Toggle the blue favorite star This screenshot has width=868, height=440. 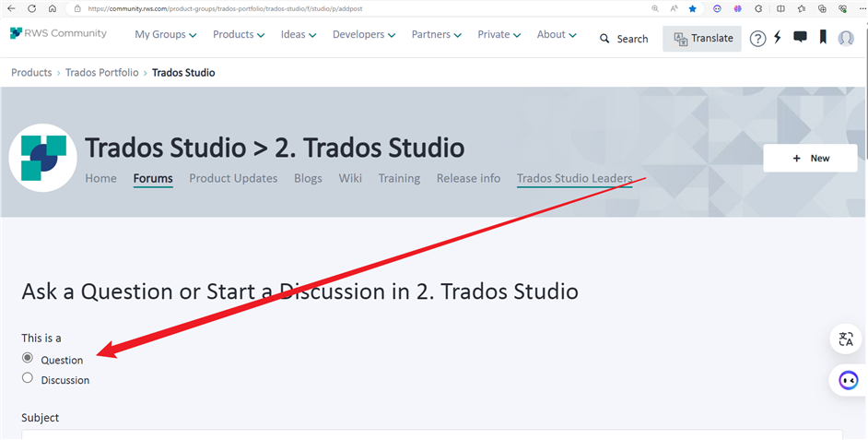(x=693, y=8)
